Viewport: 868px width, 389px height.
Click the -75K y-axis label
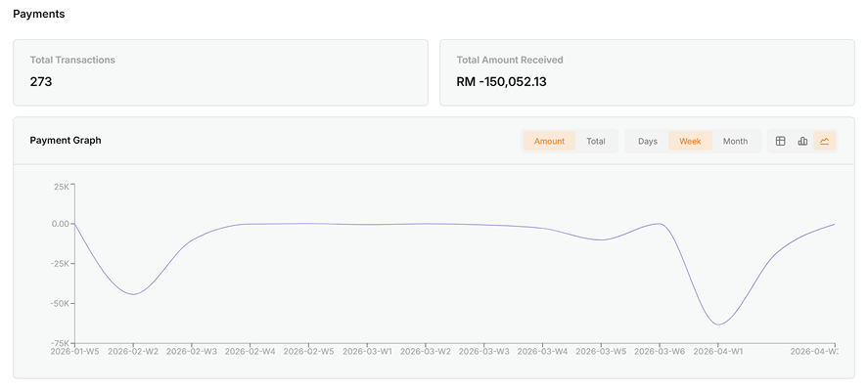pos(60,343)
